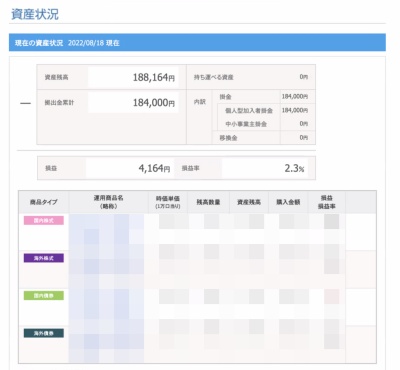The width and height of the screenshot is (400, 370).
Task: Click the 個人型加入者掛金 row label
Action: click(249, 111)
